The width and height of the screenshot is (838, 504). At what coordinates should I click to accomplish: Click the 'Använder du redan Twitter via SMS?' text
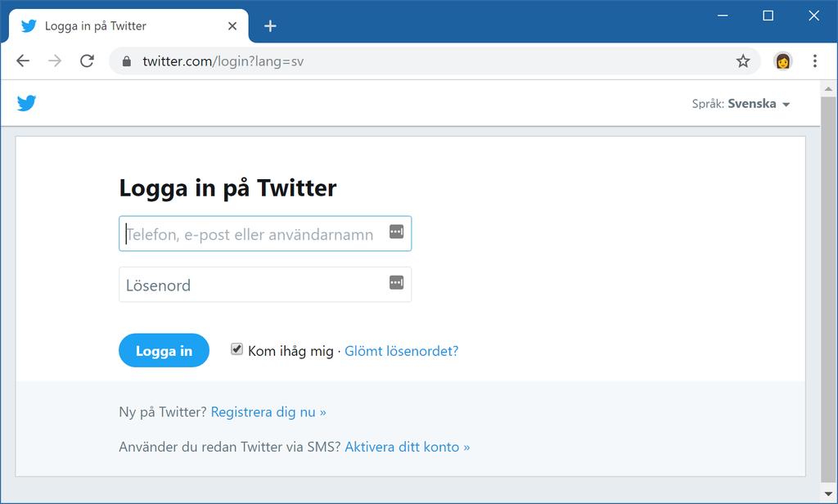[230, 447]
